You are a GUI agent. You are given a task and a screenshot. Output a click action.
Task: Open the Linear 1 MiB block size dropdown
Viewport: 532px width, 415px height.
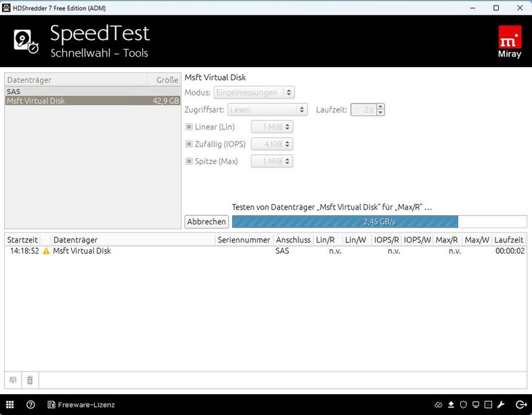pos(272,127)
